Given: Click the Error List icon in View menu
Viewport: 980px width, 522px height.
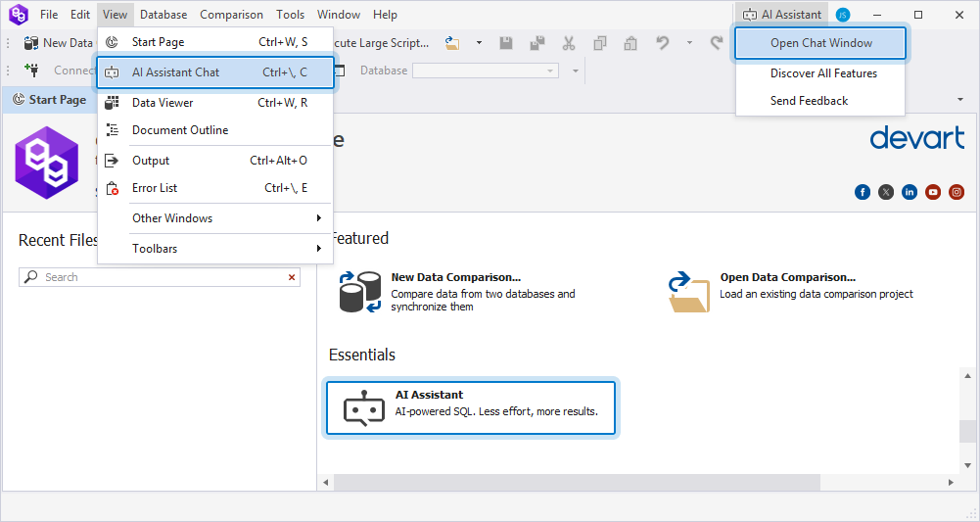Looking at the screenshot, I should pos(112,188).
